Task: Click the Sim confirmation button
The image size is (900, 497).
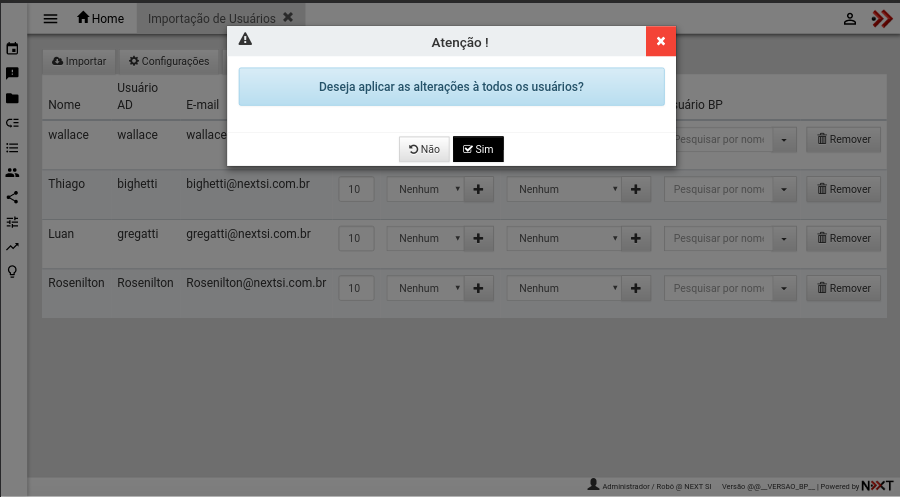Action: 478,149
